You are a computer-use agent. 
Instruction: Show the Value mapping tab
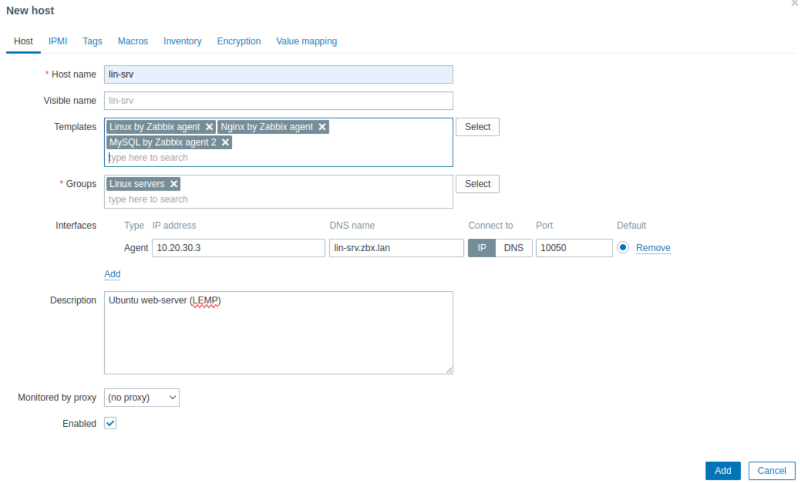coord(307,41)
